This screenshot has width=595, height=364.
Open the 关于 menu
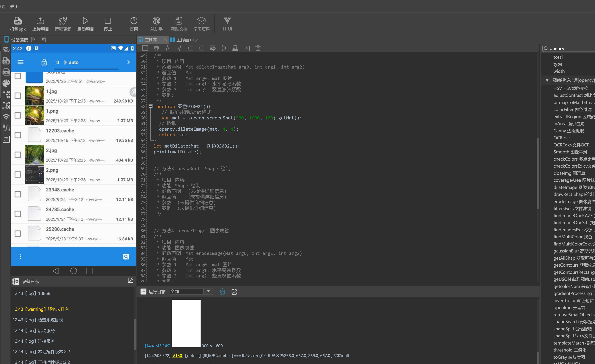[14, 6]
